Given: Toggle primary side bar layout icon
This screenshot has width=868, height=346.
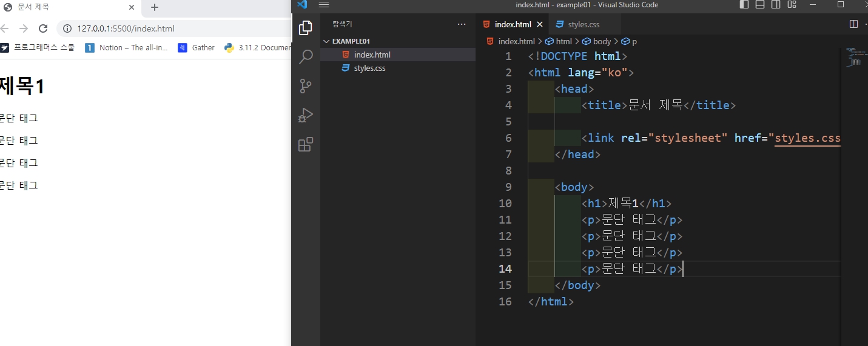Looking at the screenshot, I should coord(744,5).
